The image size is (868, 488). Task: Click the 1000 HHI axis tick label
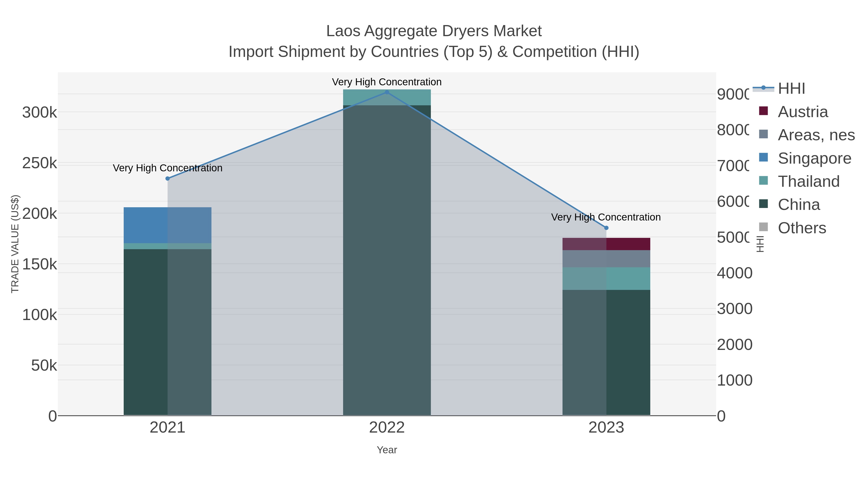[735, 381]
